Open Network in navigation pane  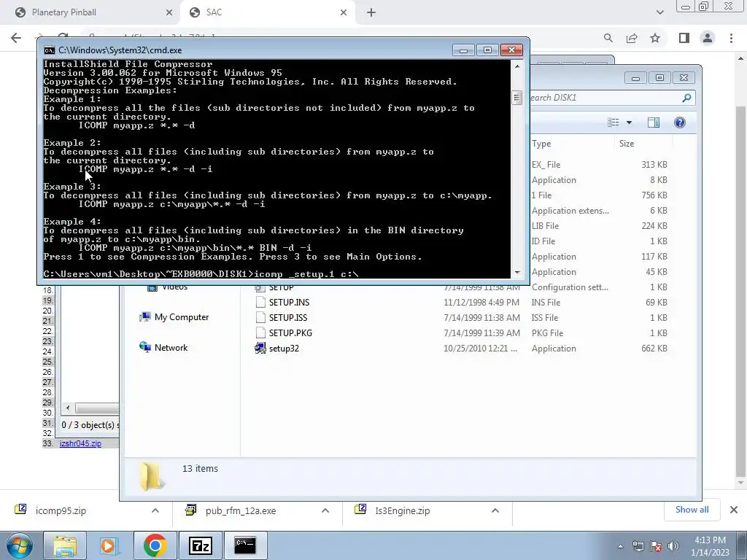point(171,348)
